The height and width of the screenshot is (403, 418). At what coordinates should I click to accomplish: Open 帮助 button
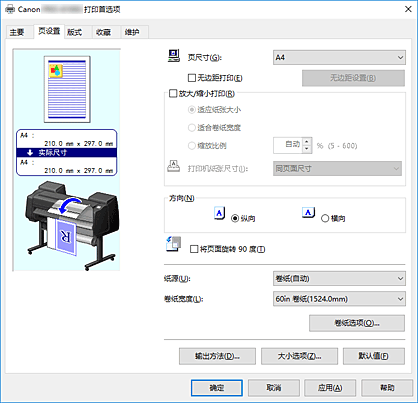click(x=387, y=388)
